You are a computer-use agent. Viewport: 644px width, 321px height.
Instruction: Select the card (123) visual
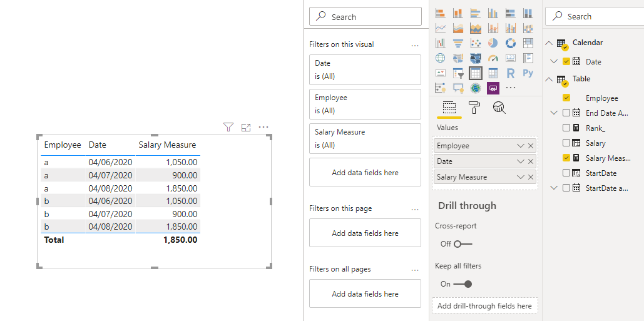pos(511,58)
